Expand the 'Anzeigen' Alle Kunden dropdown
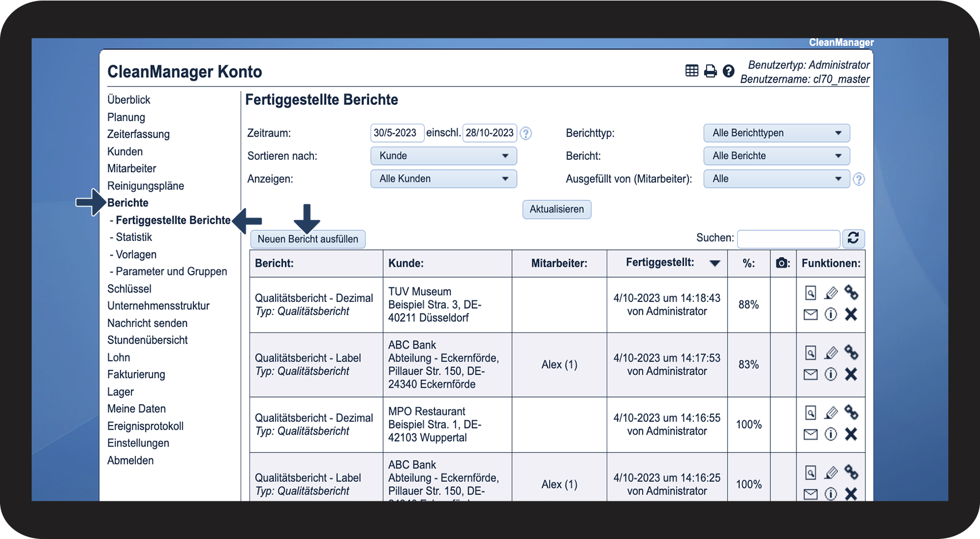 coord(443,179)
